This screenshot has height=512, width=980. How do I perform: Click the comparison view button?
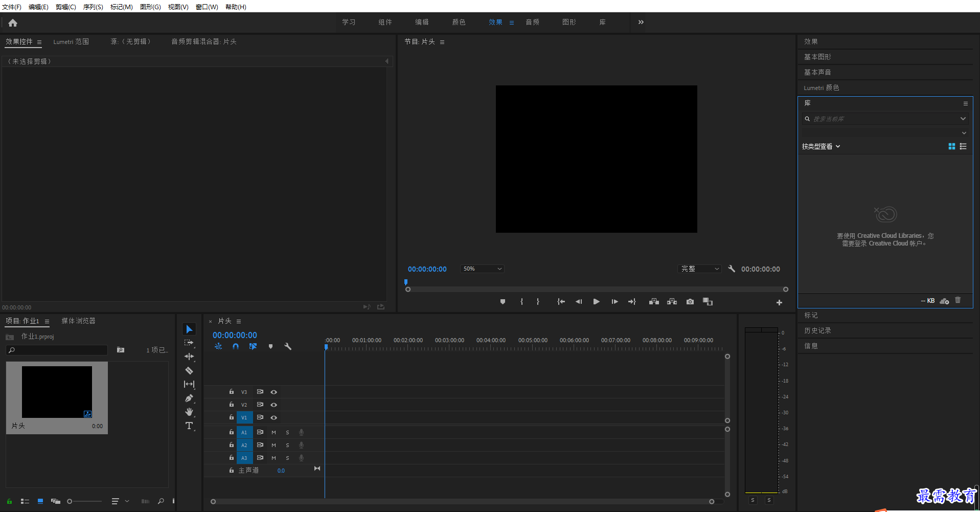708,302
